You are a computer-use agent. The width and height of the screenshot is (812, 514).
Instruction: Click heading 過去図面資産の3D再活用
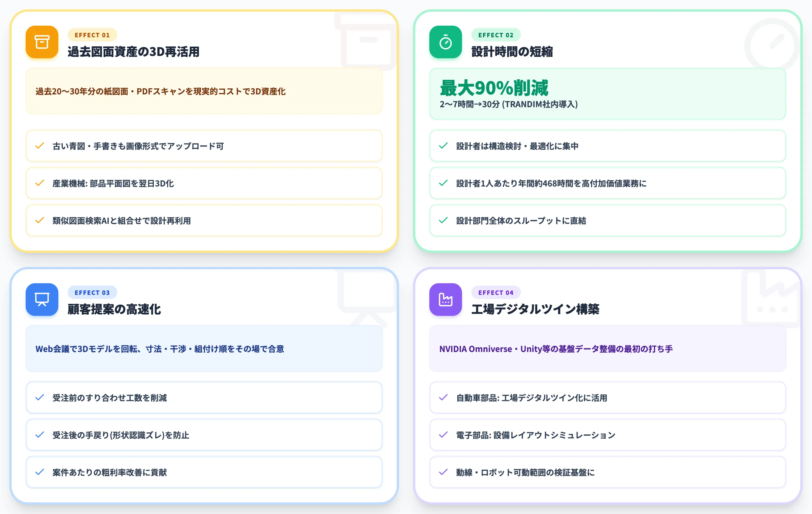pos(134,52)
